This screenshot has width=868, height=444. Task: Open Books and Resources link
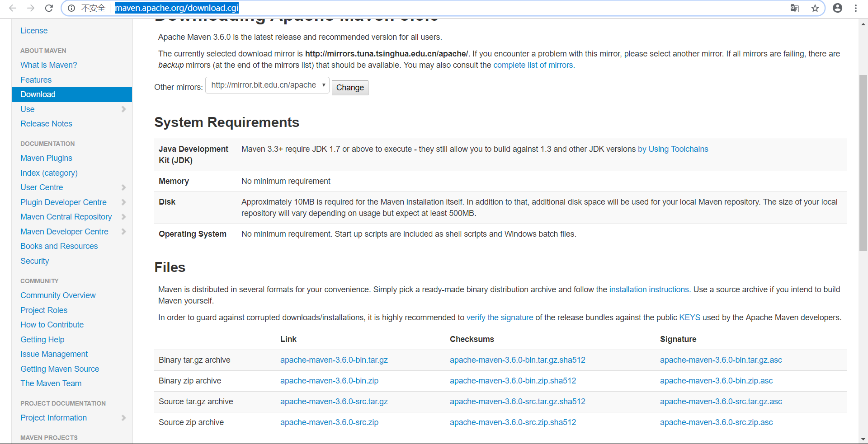pyautogui.click(x=59, y=246)
